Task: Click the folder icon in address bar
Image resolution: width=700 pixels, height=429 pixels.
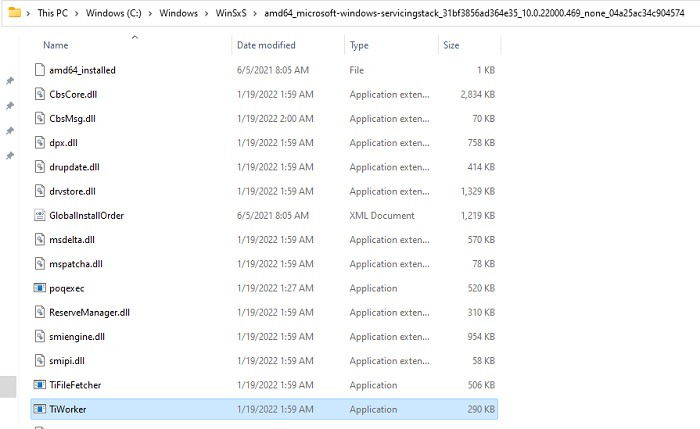Action: coord(15,12)
